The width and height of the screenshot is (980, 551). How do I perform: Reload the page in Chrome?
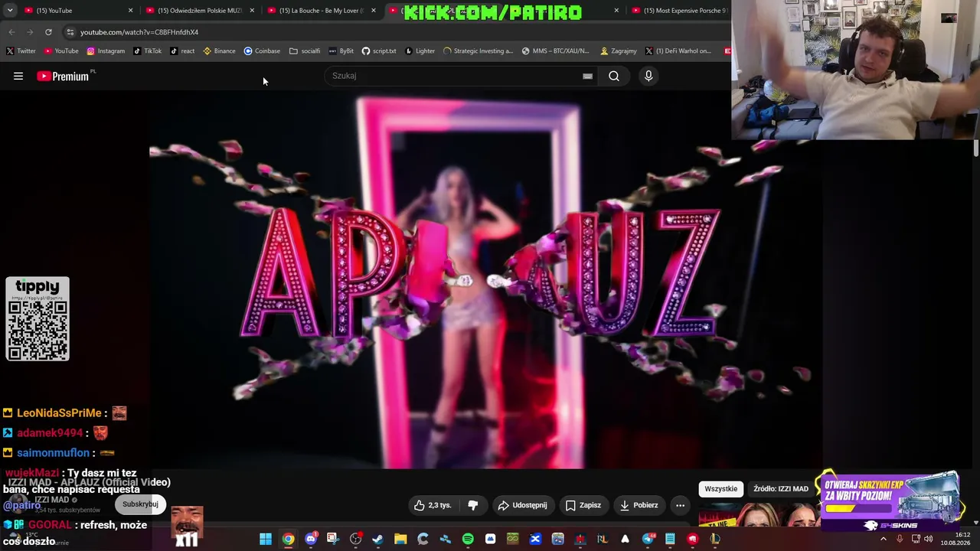point(48,32)
